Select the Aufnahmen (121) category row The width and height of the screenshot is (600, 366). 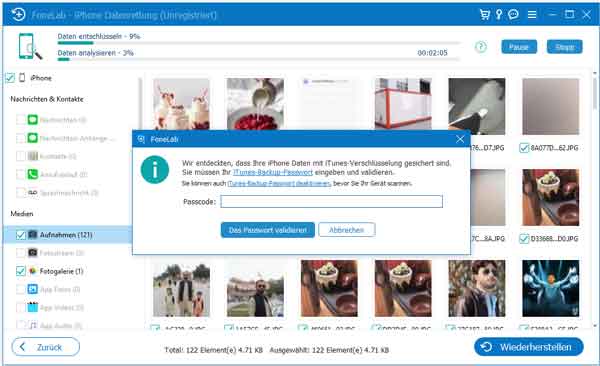pos(68,235)
